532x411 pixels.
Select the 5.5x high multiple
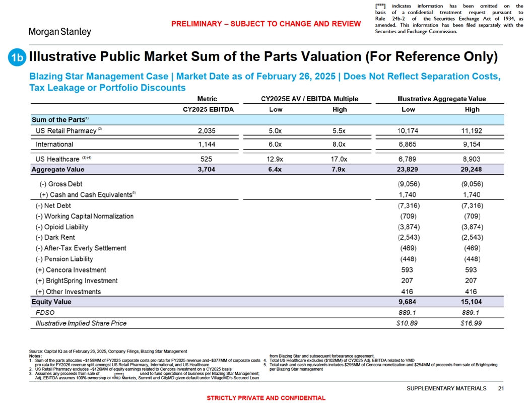(x=339, y=130)
